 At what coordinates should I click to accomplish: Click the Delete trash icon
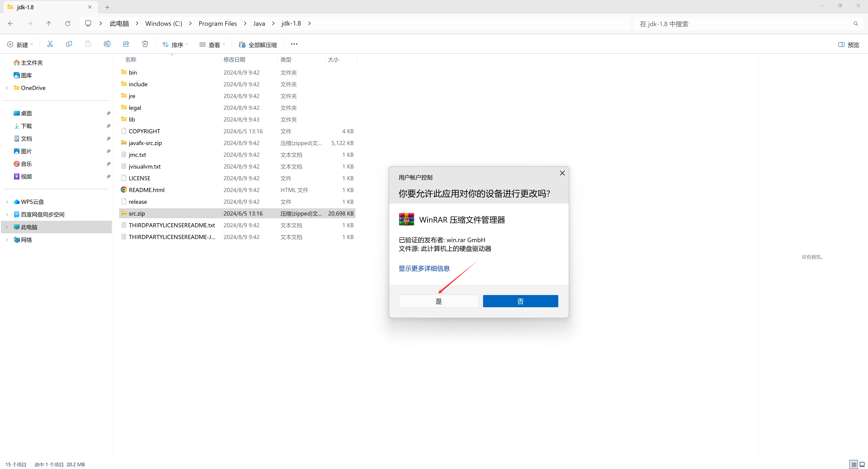145,44
